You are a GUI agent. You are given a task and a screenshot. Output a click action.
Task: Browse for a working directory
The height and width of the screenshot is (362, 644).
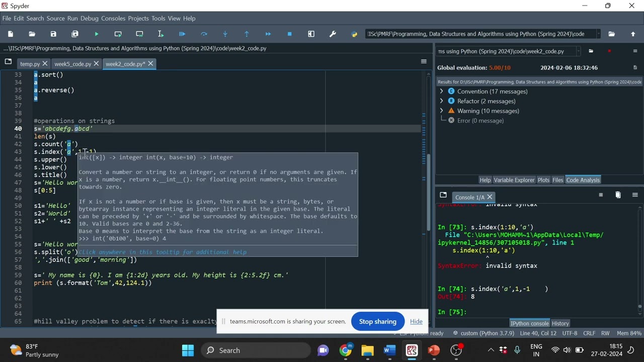pyautogui.click(x=611, y=34)
